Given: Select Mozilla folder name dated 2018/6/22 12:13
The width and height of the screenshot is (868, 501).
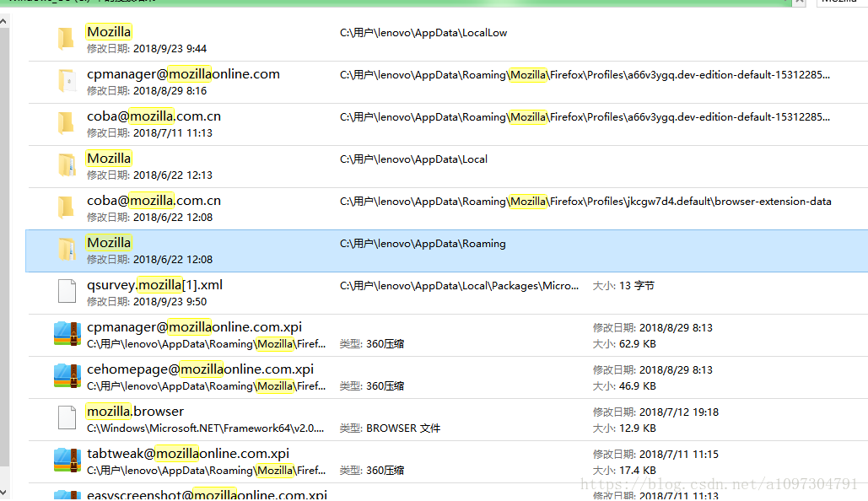Looking at the screenshot, I should coord(109,159).
